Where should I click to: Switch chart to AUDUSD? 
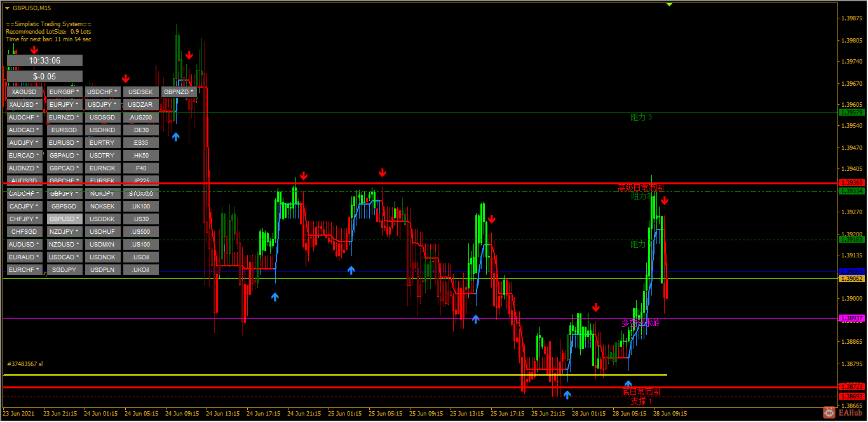pos(24,245)
